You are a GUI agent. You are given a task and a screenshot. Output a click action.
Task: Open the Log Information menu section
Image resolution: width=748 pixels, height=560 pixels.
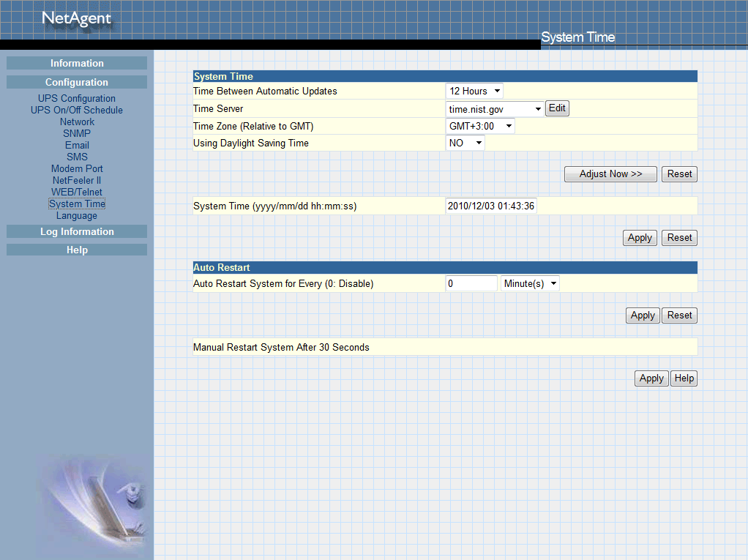click(77, 232)
